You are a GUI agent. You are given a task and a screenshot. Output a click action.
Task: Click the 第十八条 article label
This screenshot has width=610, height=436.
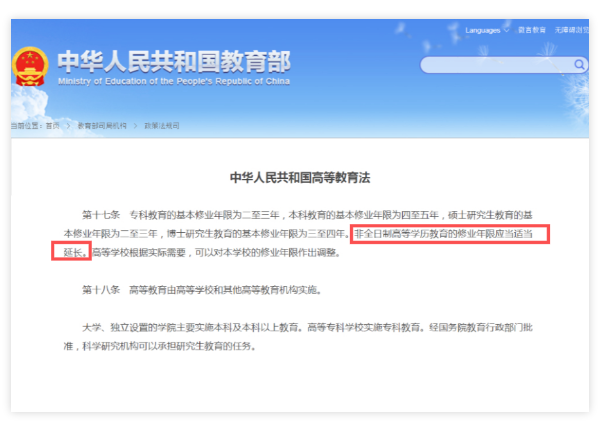point(101,290)
